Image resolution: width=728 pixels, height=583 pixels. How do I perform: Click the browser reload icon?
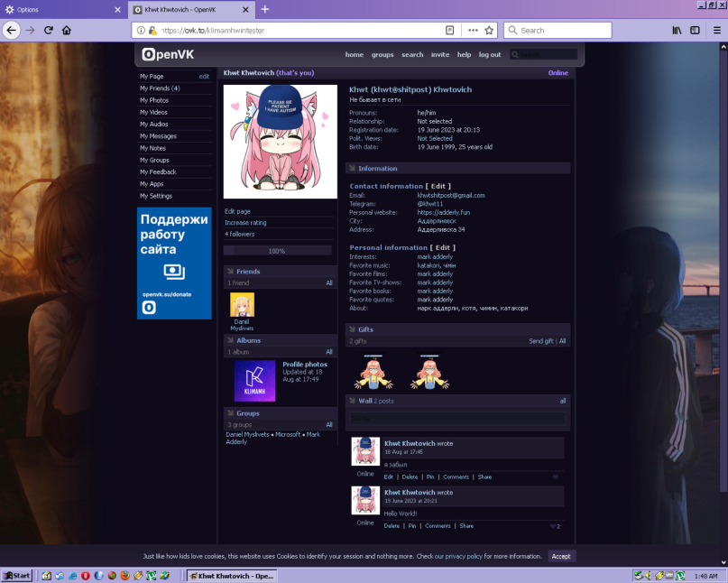(x=49, y=30)
